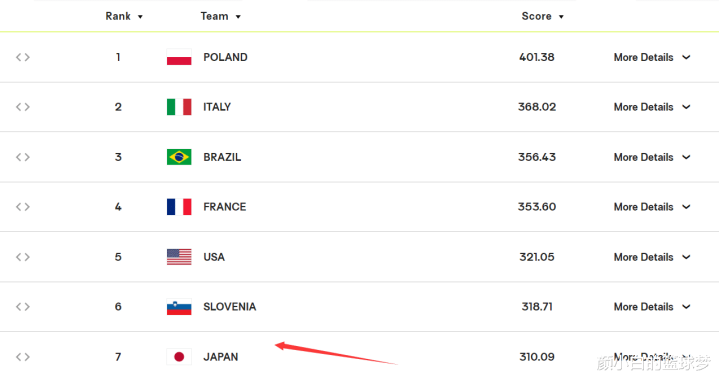Viewport: 719px width, 381px height.
Task: Show More Details for USA
Action: pyautogui.click(x=652, y=257)
